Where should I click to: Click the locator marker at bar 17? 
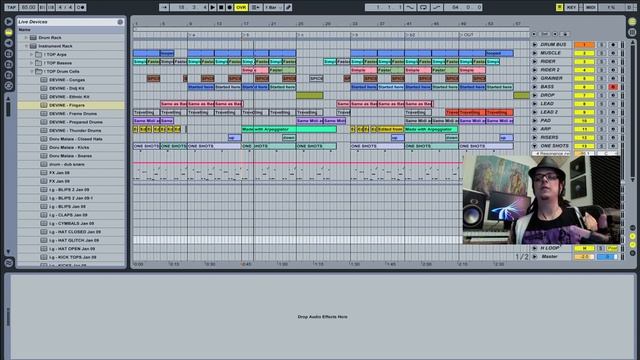[x=244, y=35]
